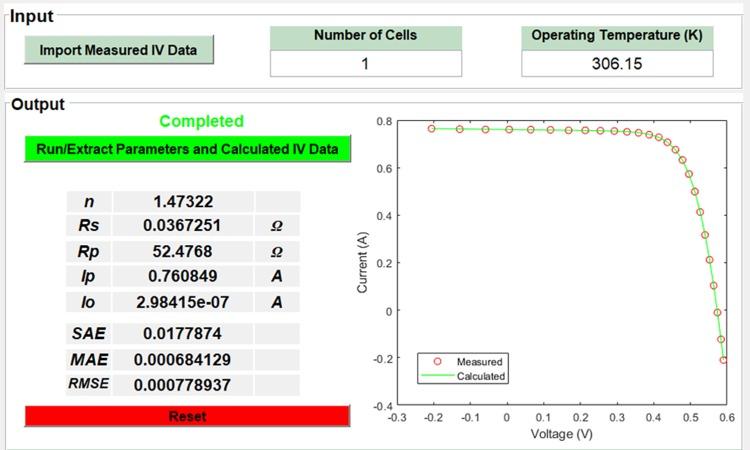
Task: Click the green Completed status text
Action: tap(201, 121)
